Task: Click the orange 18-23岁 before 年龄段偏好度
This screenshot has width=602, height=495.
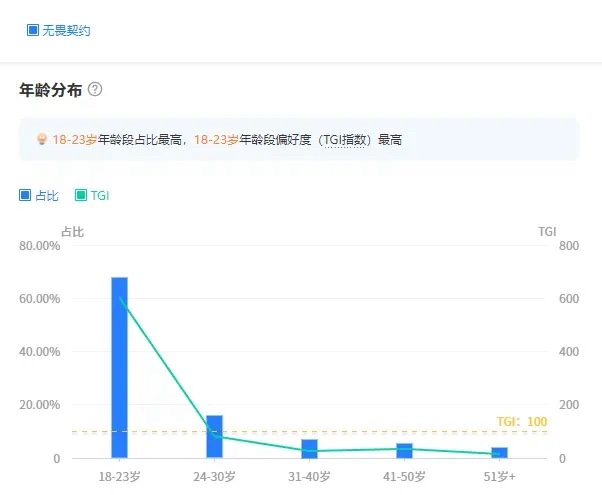Action: tap(216, 140)
